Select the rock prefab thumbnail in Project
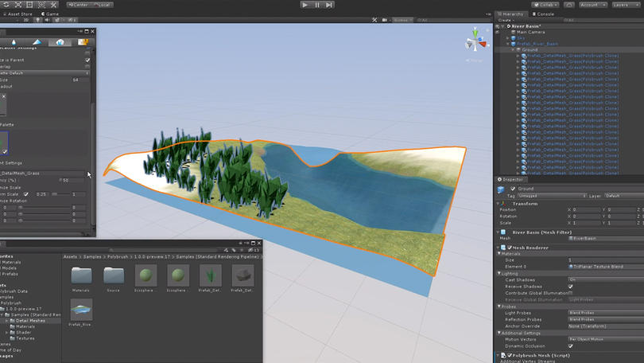 coord(242,275)
